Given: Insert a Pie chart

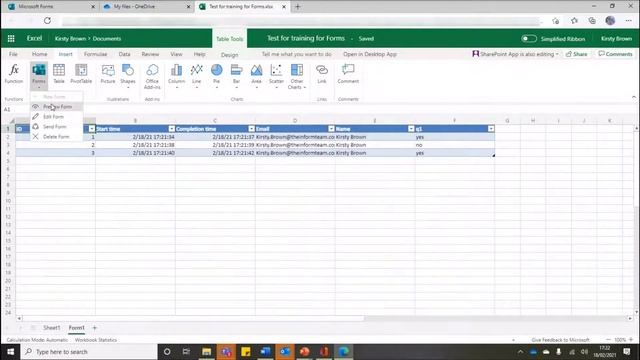Looking at the screenshot, I should tap(216, 76).
